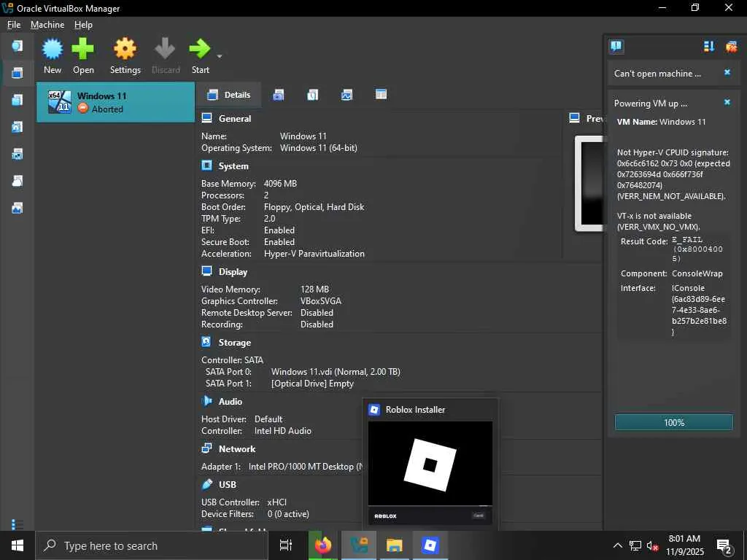Switch to the Snapshots tab icon
Screen dimensions: 747x560
278,95
